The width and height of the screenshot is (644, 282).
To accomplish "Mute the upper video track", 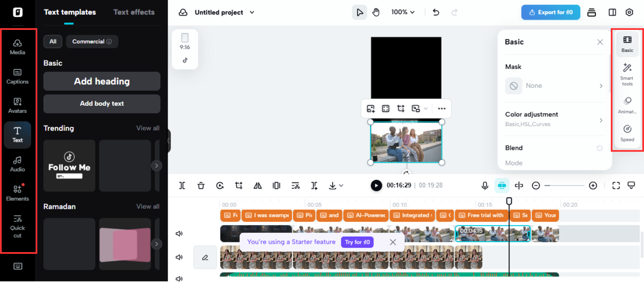I will click(179, 234).
